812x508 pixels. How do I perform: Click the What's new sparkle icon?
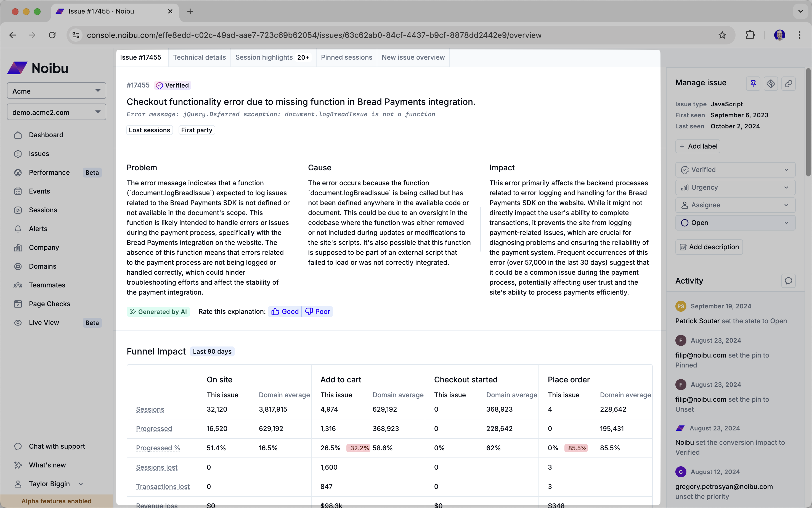18,465
